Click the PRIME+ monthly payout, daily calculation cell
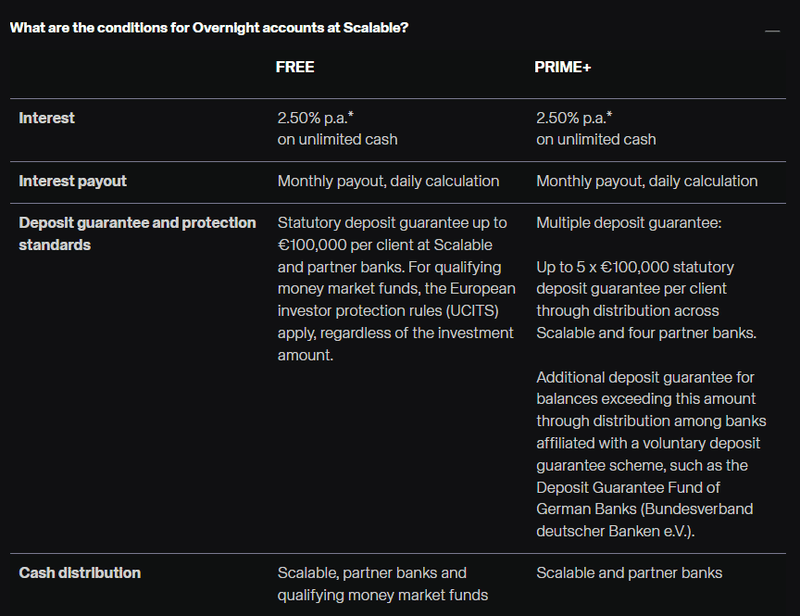This screenshot has height=616, width=800. pos(647,181)
